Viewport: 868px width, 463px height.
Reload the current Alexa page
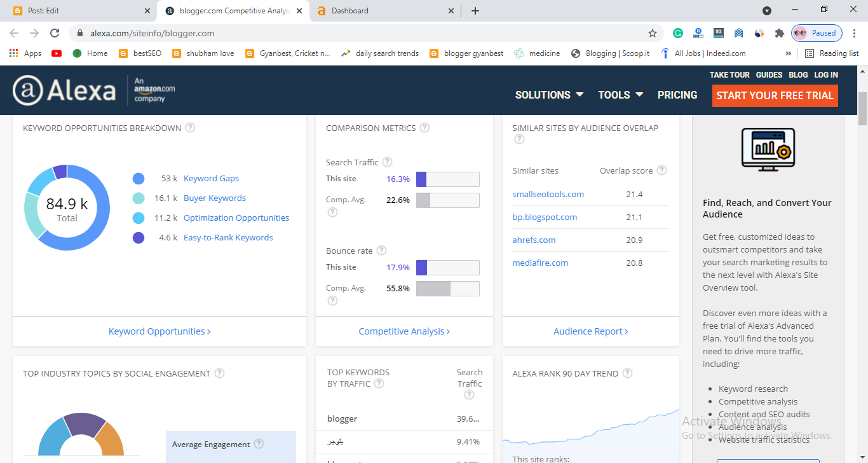tap(55, 33)
